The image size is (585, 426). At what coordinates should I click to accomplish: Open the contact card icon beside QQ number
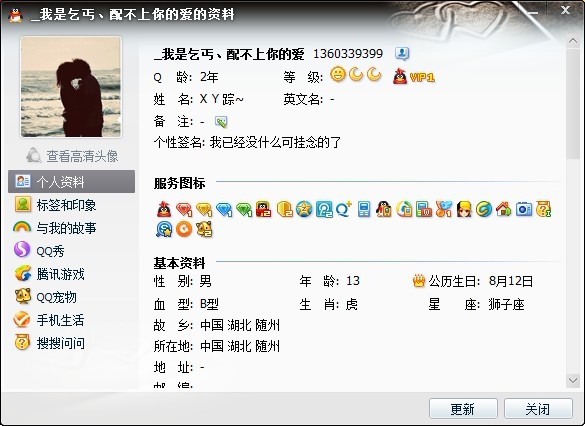pyautogui.click(x=402, y=54)
